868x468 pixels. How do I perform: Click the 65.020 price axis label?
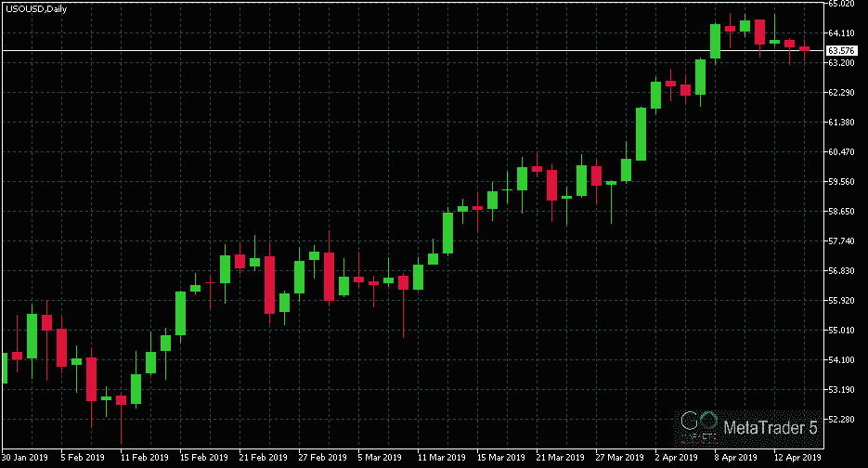pyautogui.click(x=840, y=4)
